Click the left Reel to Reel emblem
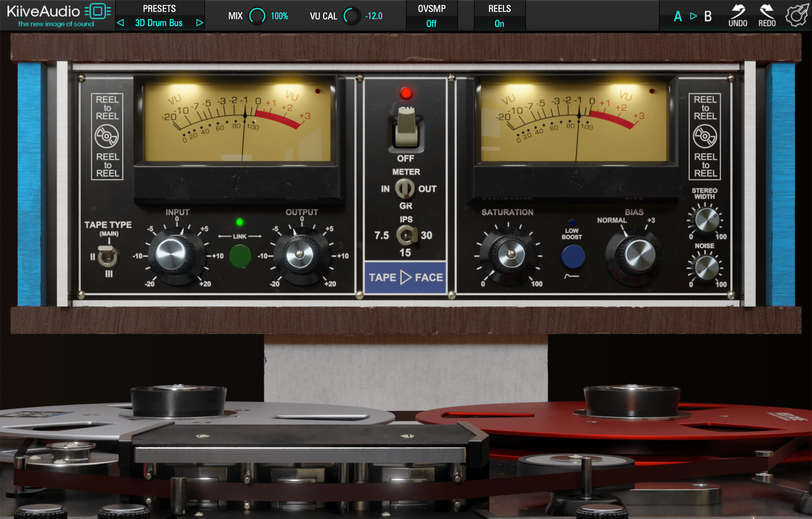 click(x=107, y=136)
